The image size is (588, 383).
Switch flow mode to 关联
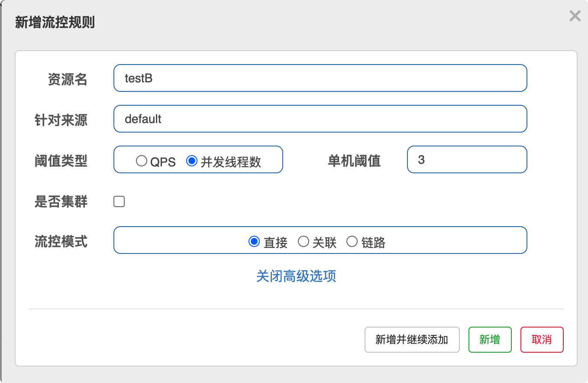[x=304, y=241]
